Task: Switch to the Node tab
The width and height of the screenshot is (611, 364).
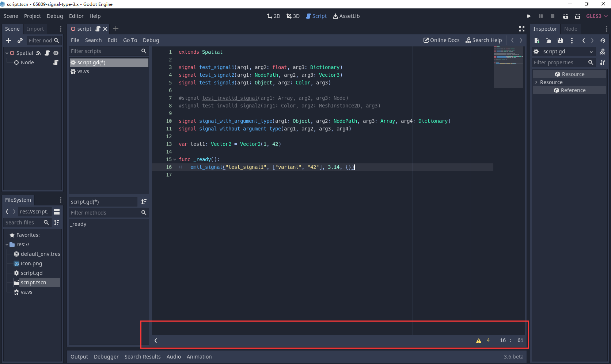Action: (570, 29)
